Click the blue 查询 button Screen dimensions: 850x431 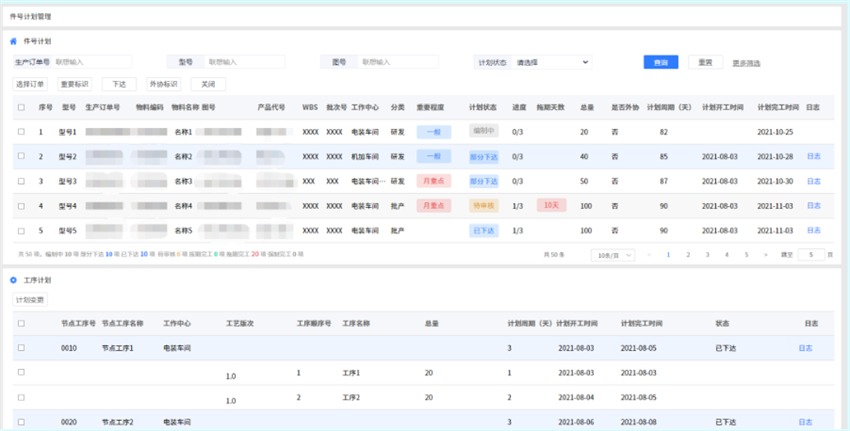pyautogui.click(x=660, y=62)
